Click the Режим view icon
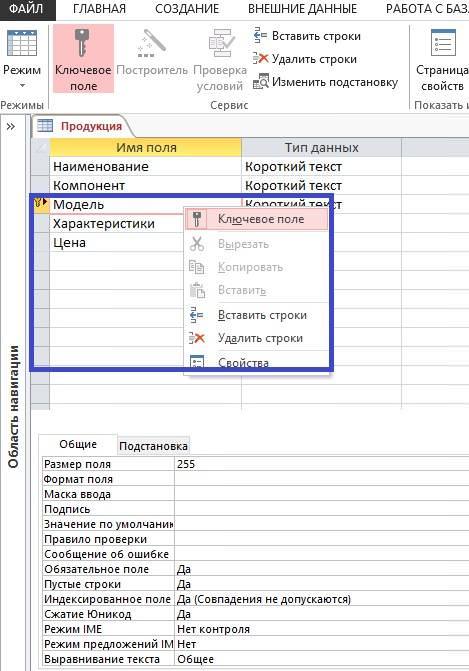Image resolution: width=469 pixels, height=671 pixels. [x=22, y=44]
